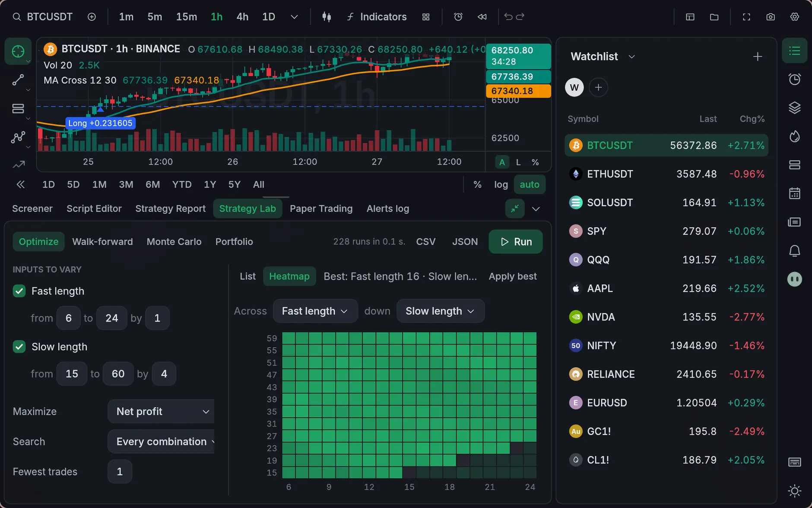Open the Search Every combination dropdown
This screenshot has width=812, height=508.
pyautogui.click(x=162, y=441)
